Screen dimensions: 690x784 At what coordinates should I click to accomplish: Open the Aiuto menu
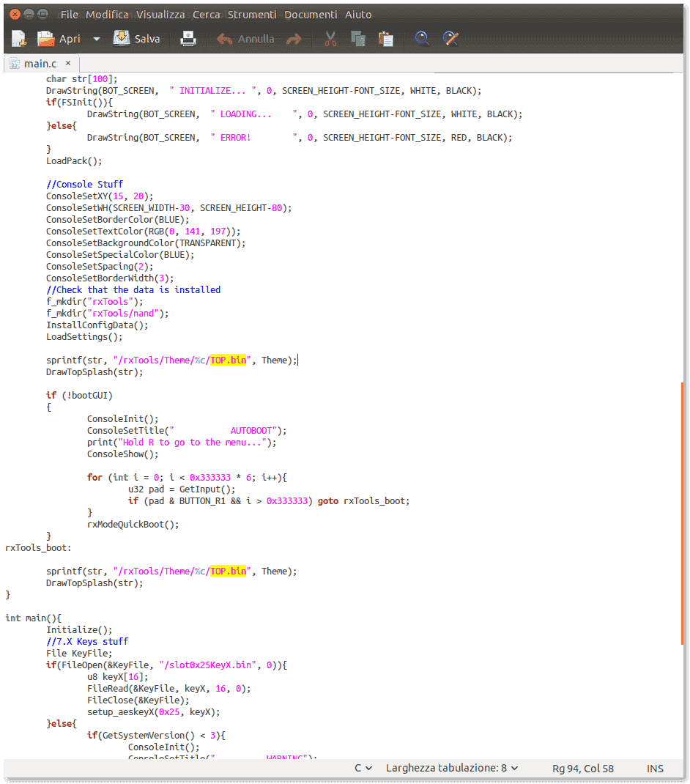click(x=358, y=15)
